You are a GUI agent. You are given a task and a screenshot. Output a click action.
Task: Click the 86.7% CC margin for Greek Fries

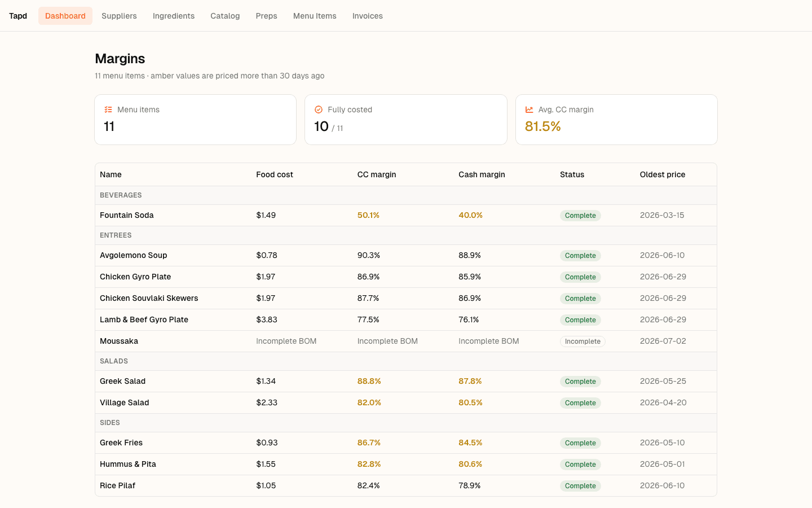click(369, 443)
